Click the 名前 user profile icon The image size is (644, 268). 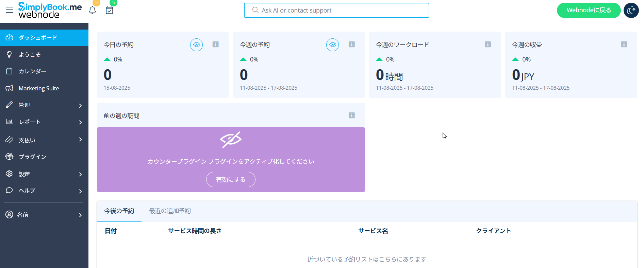coord(9,214)
